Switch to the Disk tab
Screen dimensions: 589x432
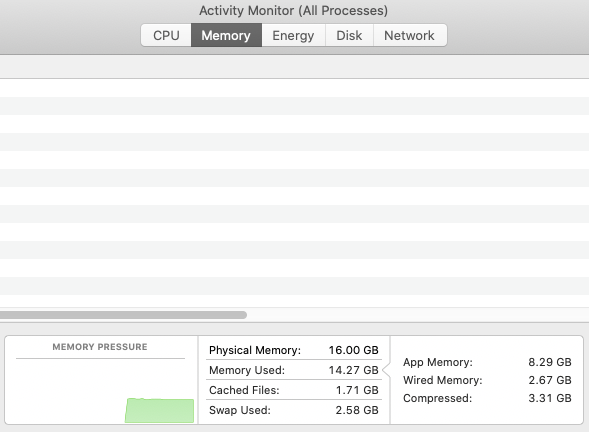point(349,35)
